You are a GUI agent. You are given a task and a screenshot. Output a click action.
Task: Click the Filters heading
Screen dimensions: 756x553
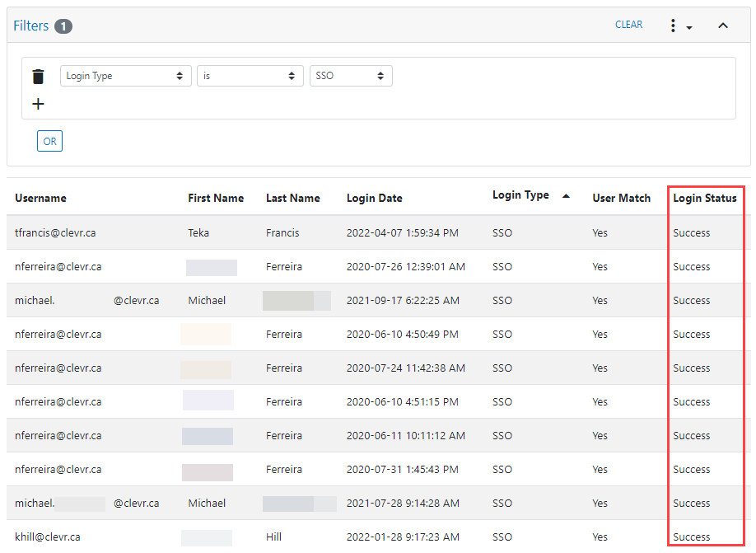[x=30, y=26]
